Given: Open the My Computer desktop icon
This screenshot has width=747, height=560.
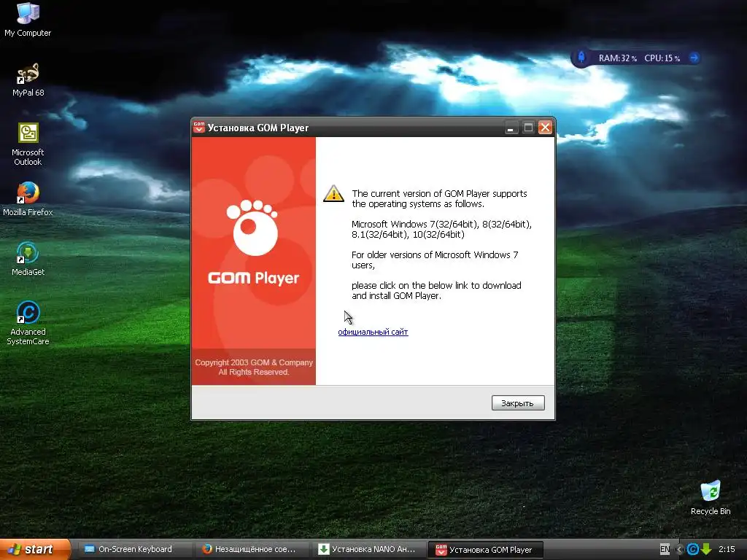Looking at the screenshot, I should (x=28, y=19).
